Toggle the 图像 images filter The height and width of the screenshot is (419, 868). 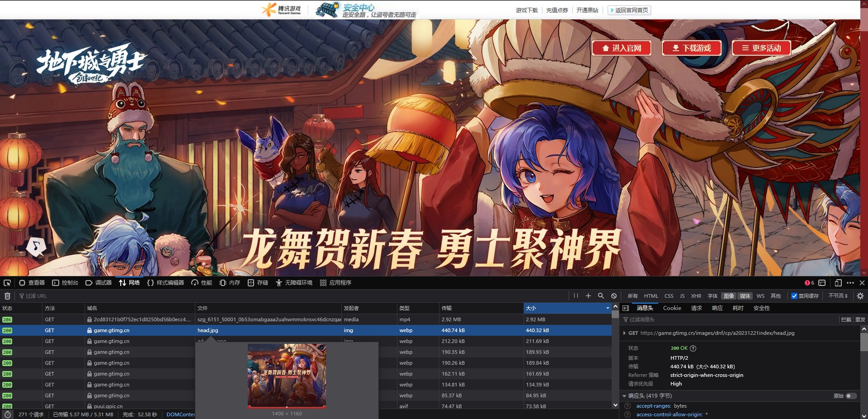pos(729,296)
